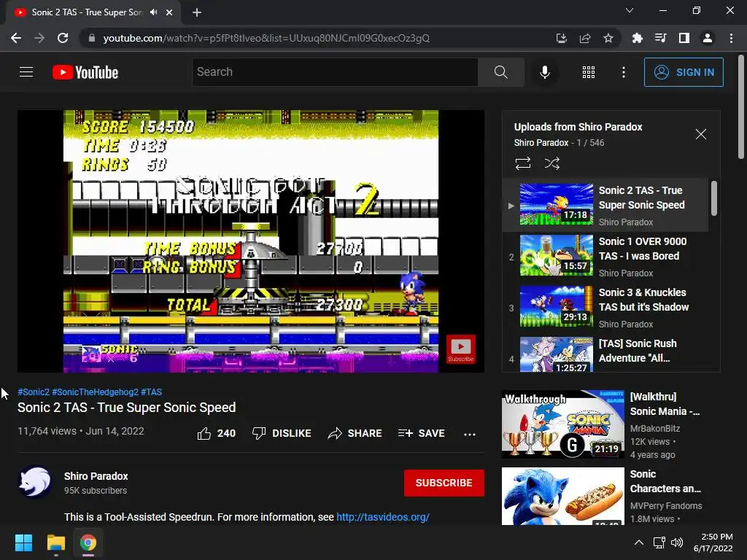Open the YouTube hamburger guide menu
Image resolution: width=747 pixels, height=560 pixels.
pyautogui.click(x=26, y=72)
